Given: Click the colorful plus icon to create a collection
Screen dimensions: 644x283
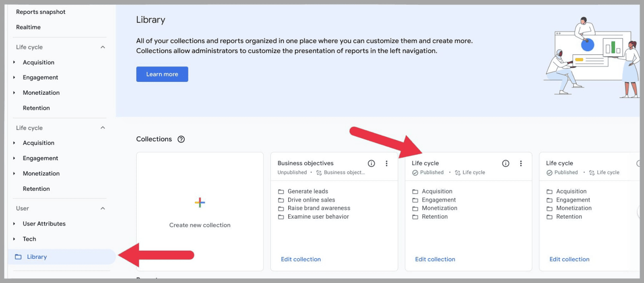Looking at the screenshot, I should click(200, 202).
